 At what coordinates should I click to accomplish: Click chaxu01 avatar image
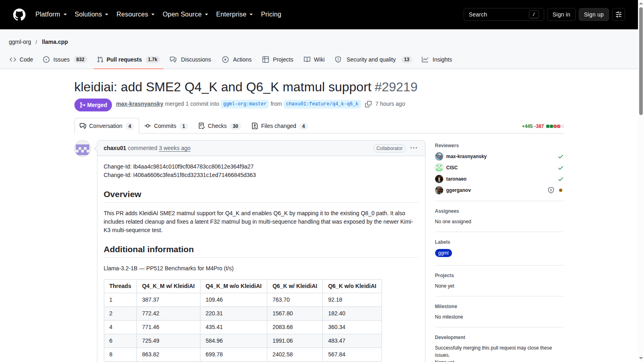(83, 148)
